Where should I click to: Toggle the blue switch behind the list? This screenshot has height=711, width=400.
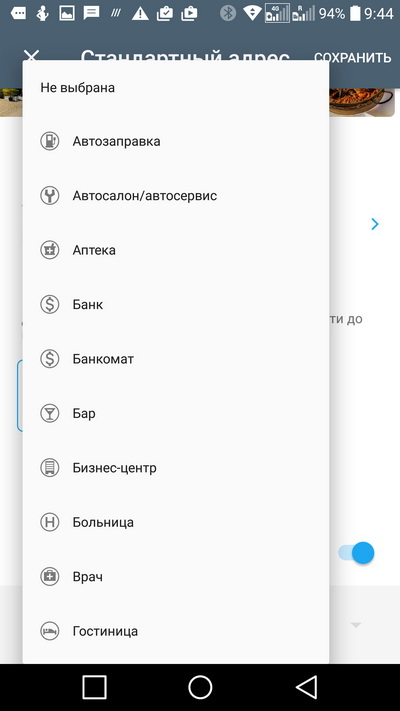356,553
